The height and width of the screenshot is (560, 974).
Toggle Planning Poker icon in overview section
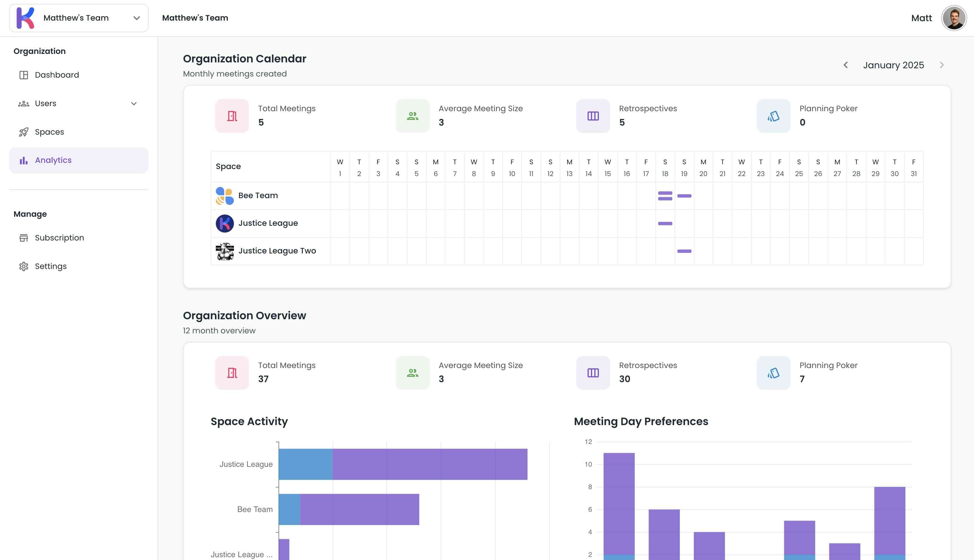click(x=773, y=373)
